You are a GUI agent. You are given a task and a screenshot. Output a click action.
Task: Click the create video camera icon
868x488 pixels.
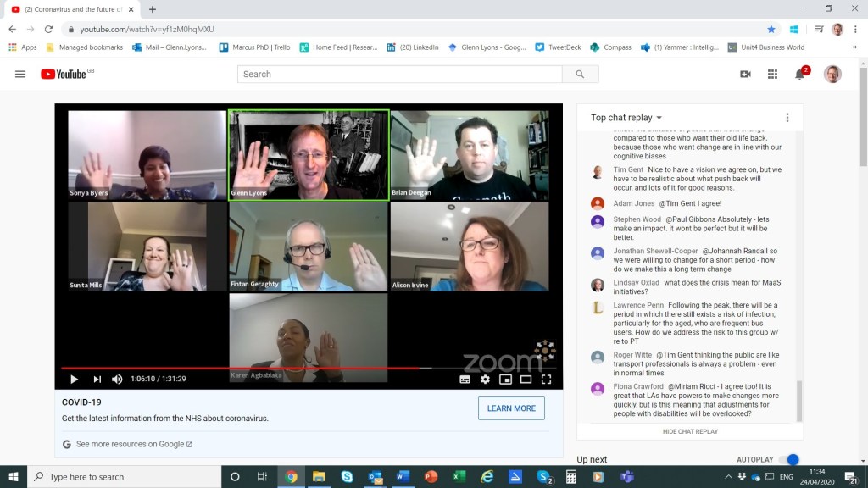click(745, 75)
